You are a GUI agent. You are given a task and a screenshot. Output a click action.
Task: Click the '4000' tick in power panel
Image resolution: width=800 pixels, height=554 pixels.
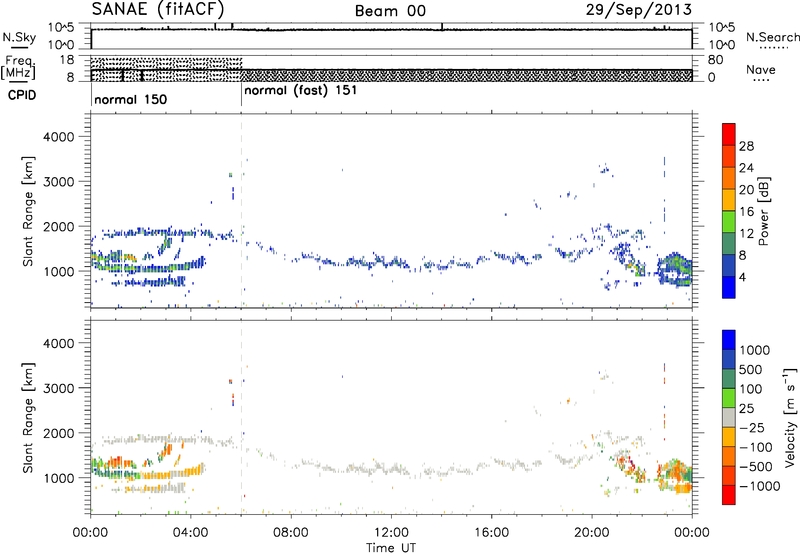(58, 137)
